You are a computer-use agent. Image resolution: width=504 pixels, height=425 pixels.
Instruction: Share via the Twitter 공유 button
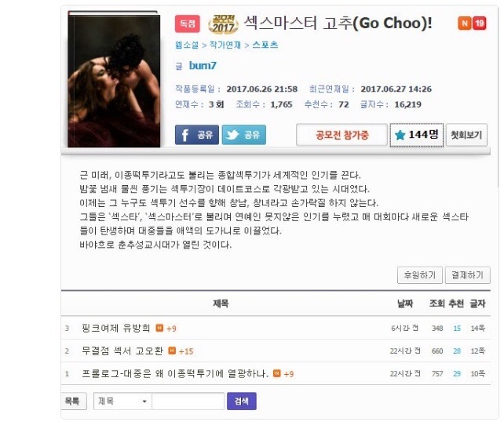[x=243, y=135]
